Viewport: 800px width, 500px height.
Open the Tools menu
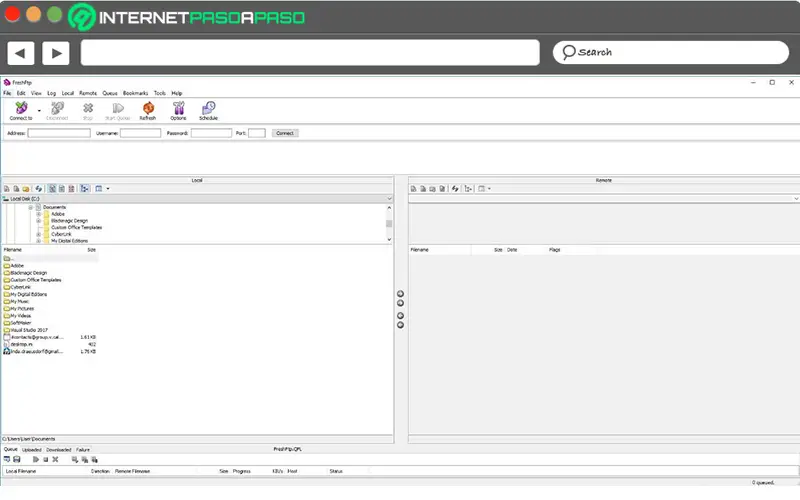160,93
